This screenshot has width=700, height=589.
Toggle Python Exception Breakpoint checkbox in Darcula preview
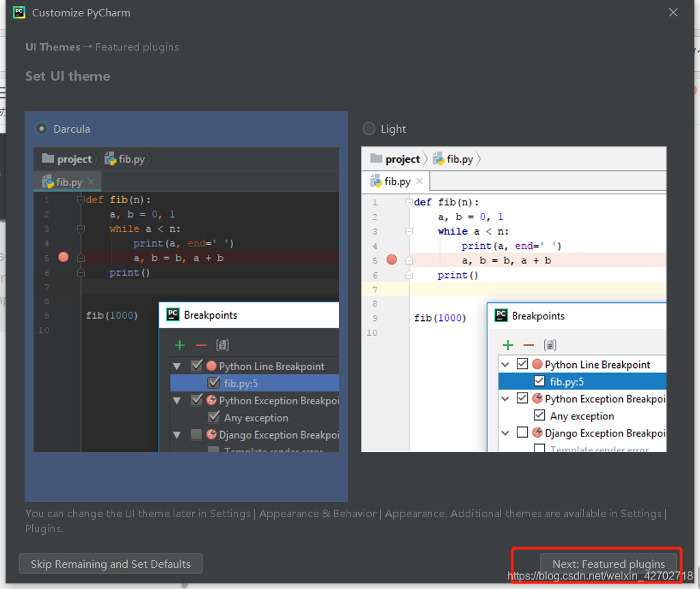[196, 400]
